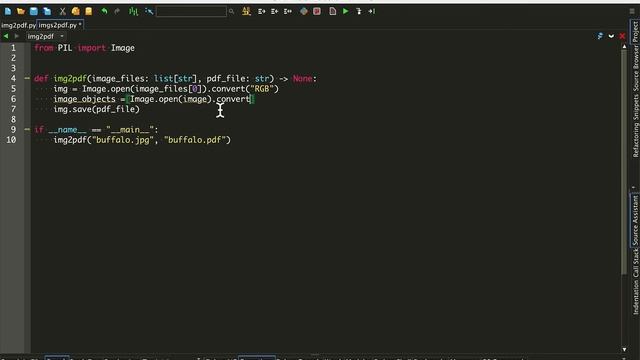This screenshot has width=640, height=360.
Task: Expand the editor options chevron dropdown
Action: [x=611, y=36]
